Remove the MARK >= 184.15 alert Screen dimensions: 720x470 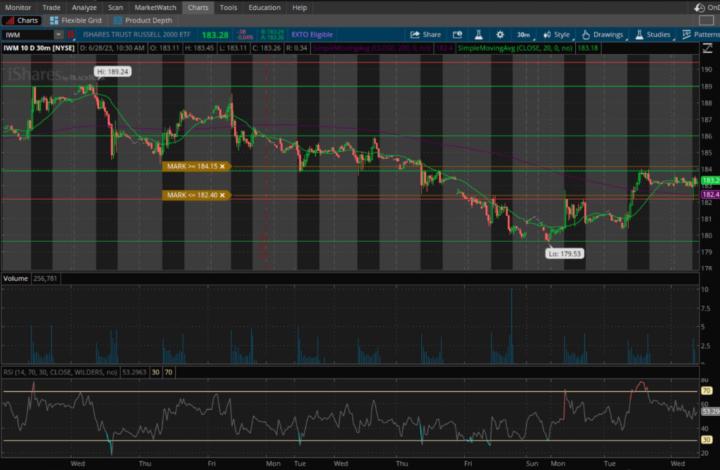(222, 166)
